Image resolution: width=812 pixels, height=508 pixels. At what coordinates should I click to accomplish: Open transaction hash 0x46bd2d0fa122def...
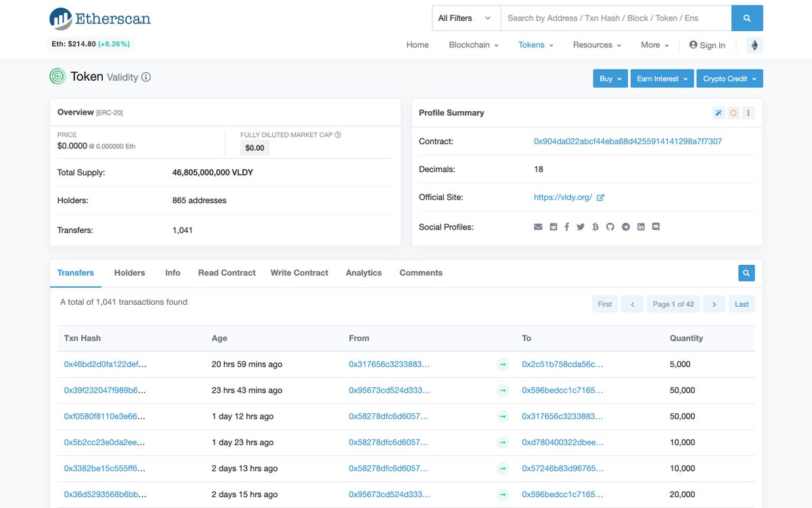tap(105, 364)
